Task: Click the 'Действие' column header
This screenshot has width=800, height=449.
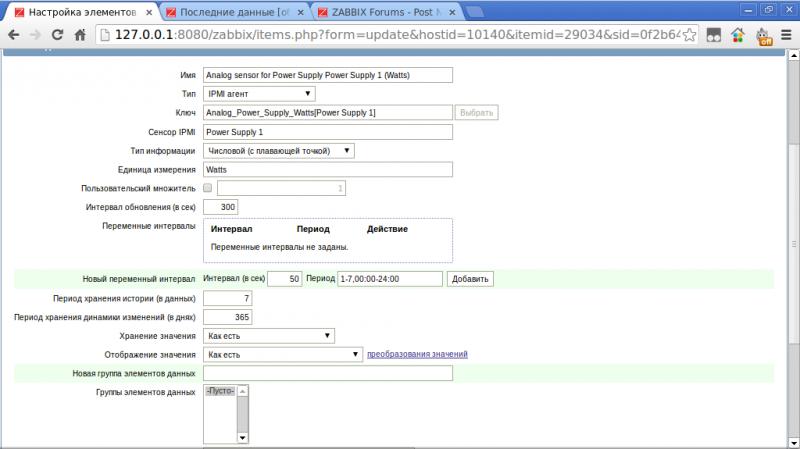Action: point(387,229)
